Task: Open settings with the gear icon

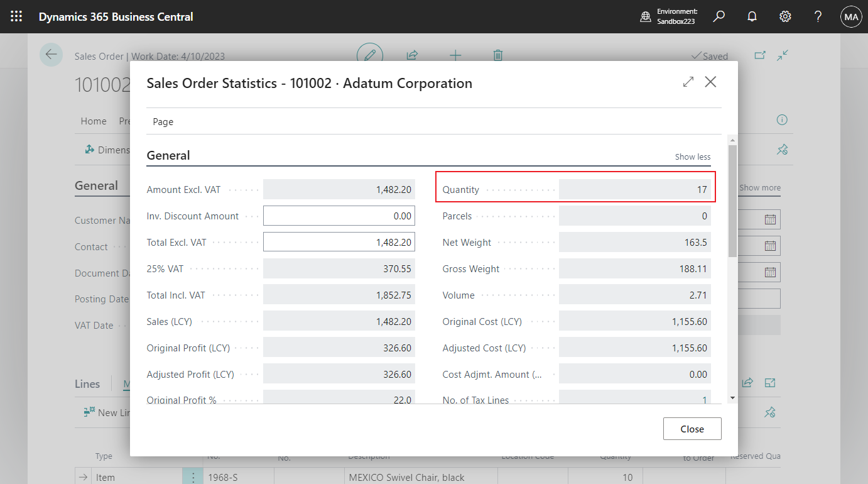Action: [785, 16]
